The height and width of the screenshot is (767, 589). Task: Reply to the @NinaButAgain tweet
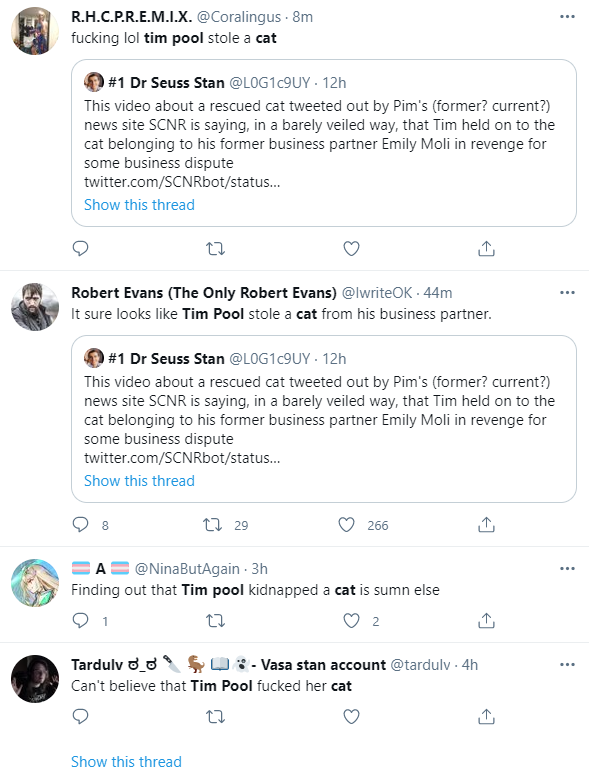pyautogui.click(x=80, y=621)
